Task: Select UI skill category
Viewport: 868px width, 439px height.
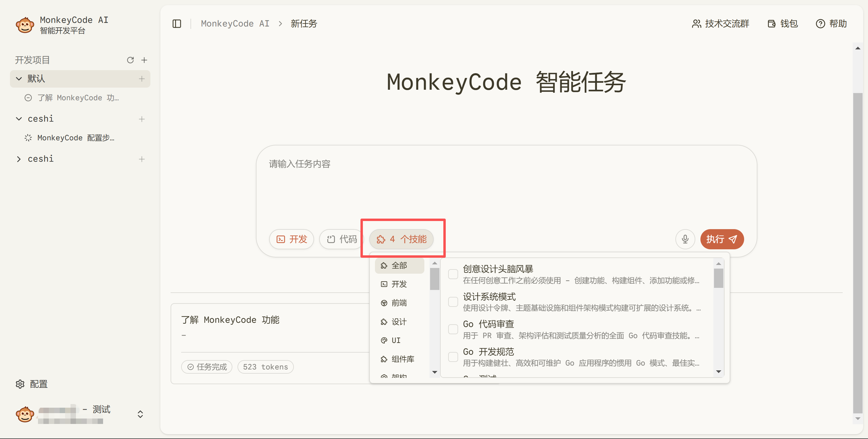Action: 396,340
